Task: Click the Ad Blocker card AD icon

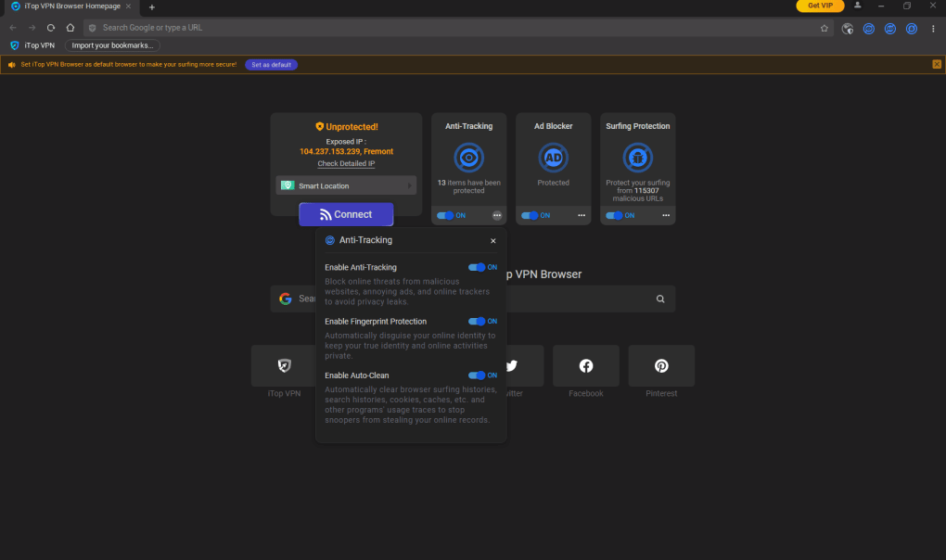Action: coord(554,158)
